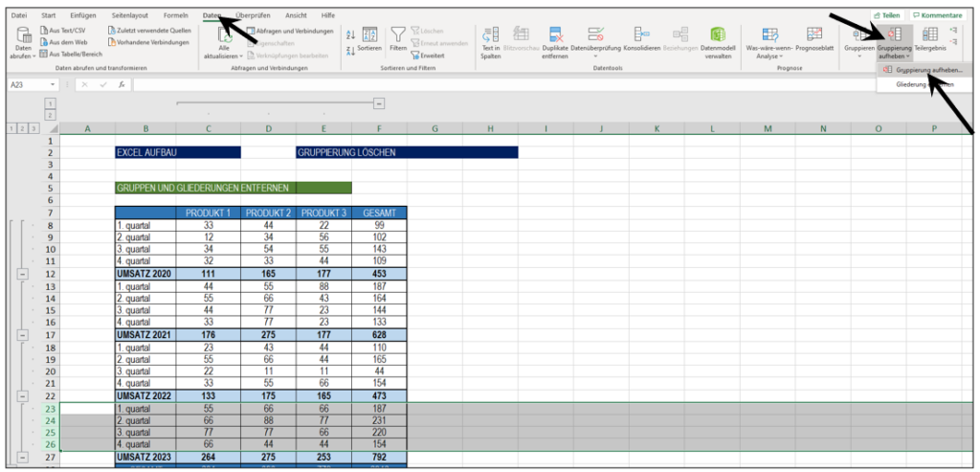Screen dimensions: 980x472
Task: Switch to the Seitenlayout tab
Action: click(x=130, y=15)
